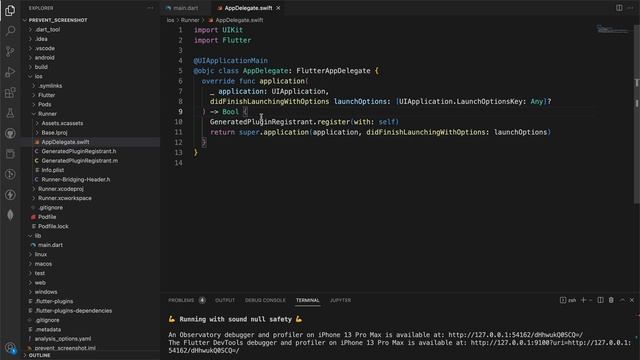Place cursor on the GeneratedPluginRegistrant.register line
Image resolution: width=640 pixels, height=360 pixels.
pos(304,122)
